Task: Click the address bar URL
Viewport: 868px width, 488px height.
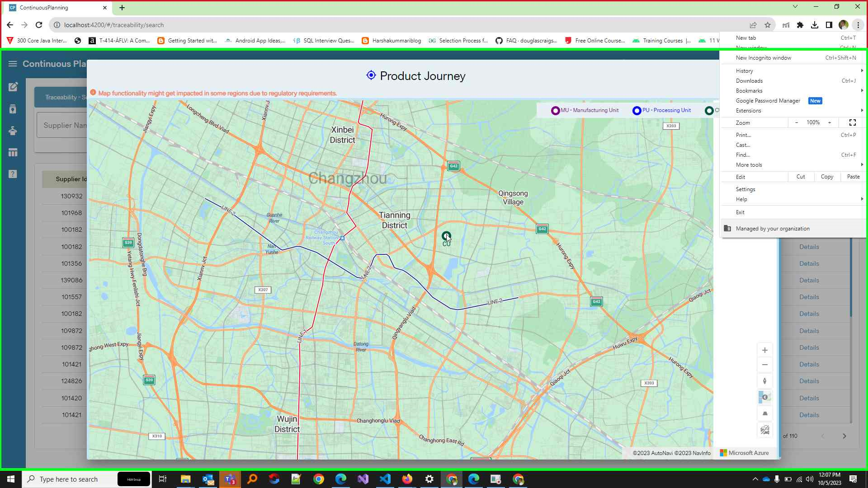Action: 114,25
